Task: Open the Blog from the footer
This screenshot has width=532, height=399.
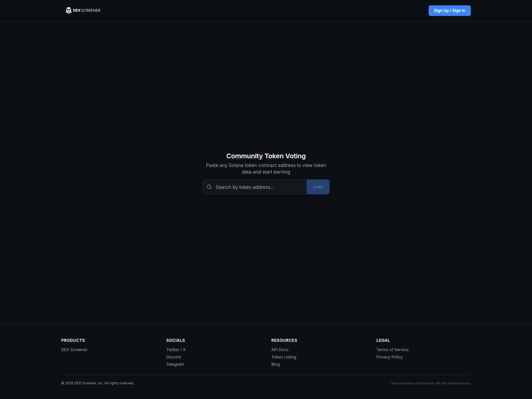Action: [275, 364]
